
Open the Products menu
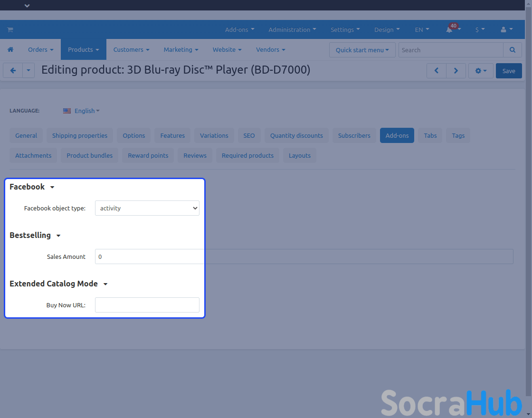(83, 50)
